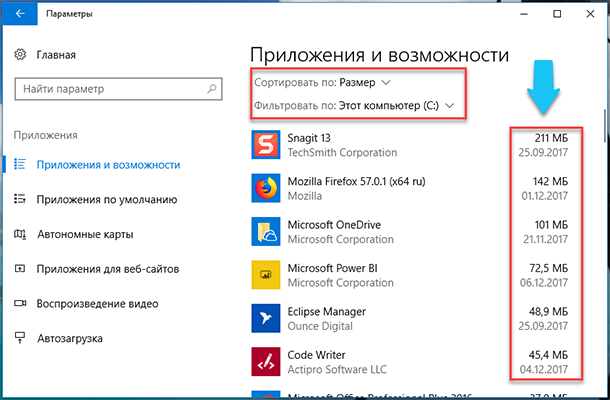
Task: Click the Автозагрузка icon
Action: (x=20, y=337)
